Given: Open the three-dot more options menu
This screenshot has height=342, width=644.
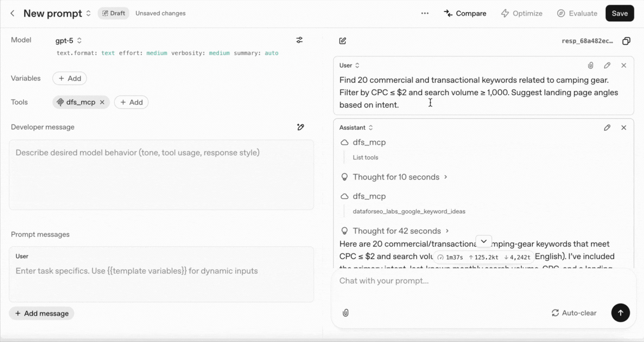Looking at the screenshot, I should coord(425,13).
